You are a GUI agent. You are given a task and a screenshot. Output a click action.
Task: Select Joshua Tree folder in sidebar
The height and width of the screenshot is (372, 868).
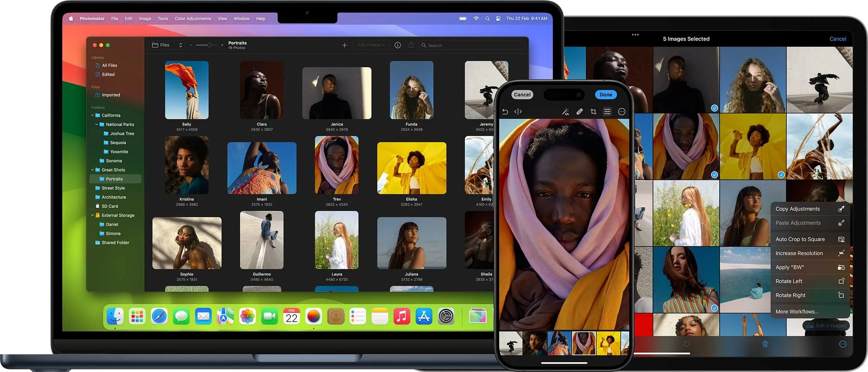(119, 133)
